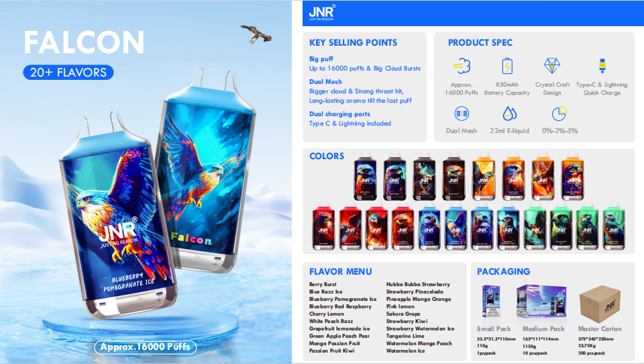Select the Small Pack packaging image
The width and height of the screenshot is (644, 364).
click(x=491, y=302)
